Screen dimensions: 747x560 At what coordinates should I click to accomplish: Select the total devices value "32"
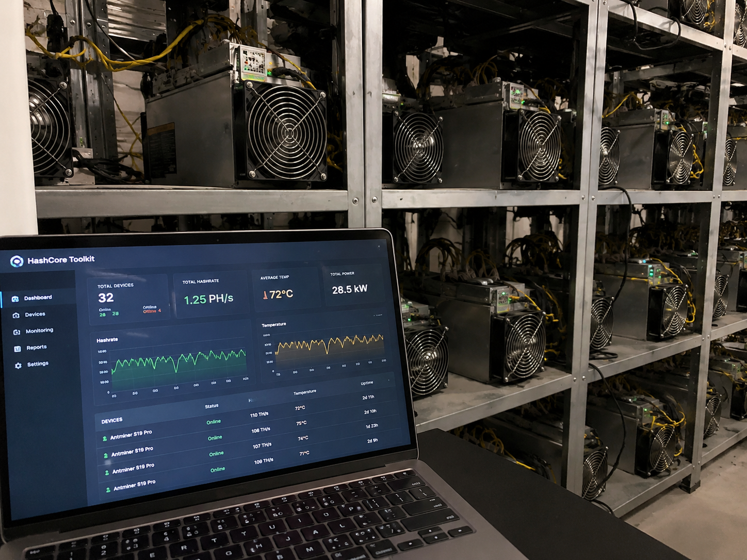[x=106, y=298]
